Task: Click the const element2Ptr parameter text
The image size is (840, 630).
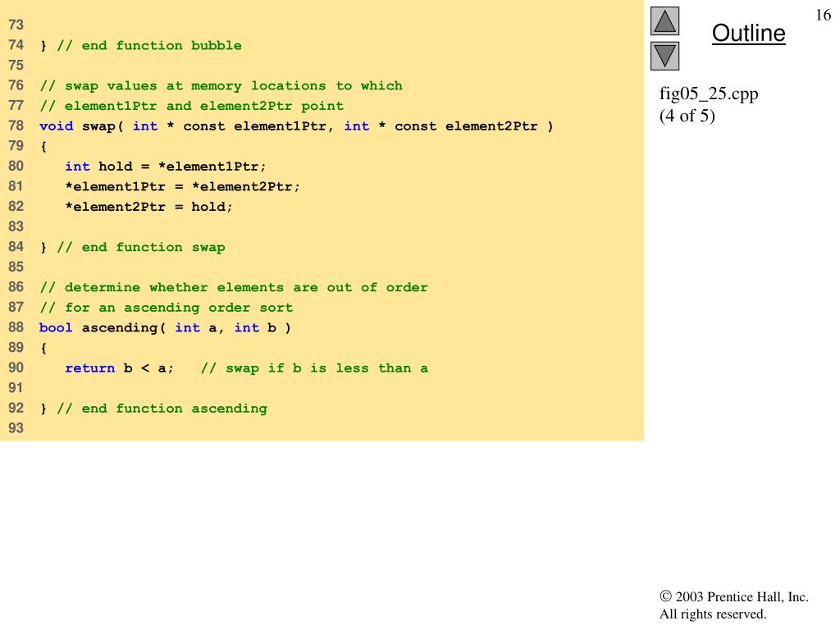Action: point(466,126)
